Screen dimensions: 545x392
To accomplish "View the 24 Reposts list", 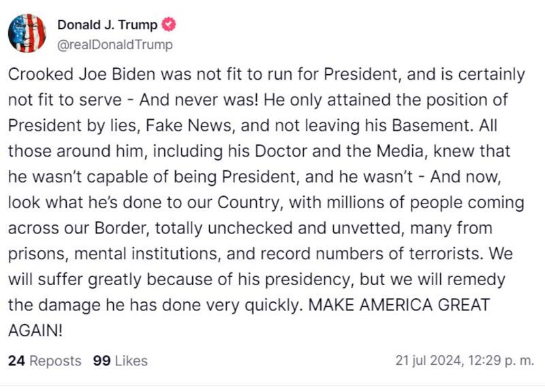I will (x=44, y=361).
